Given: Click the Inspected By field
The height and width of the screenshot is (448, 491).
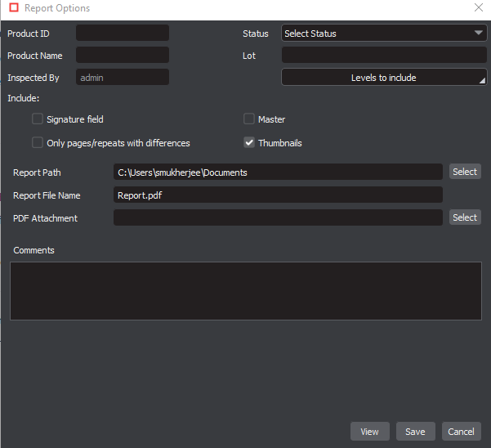Looking at the screenshot, I should 123,78.
